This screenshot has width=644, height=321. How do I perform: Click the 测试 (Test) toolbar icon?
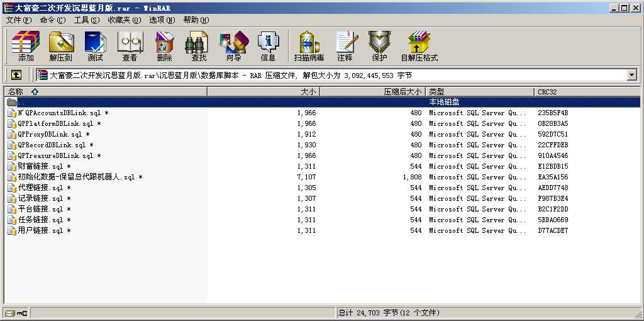(96, 46)
